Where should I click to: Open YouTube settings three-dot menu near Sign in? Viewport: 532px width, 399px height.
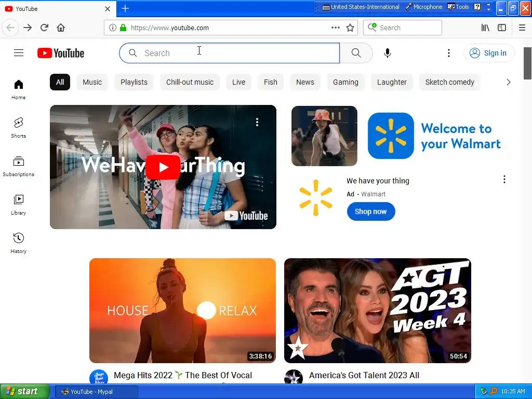[x=448, y=53]
